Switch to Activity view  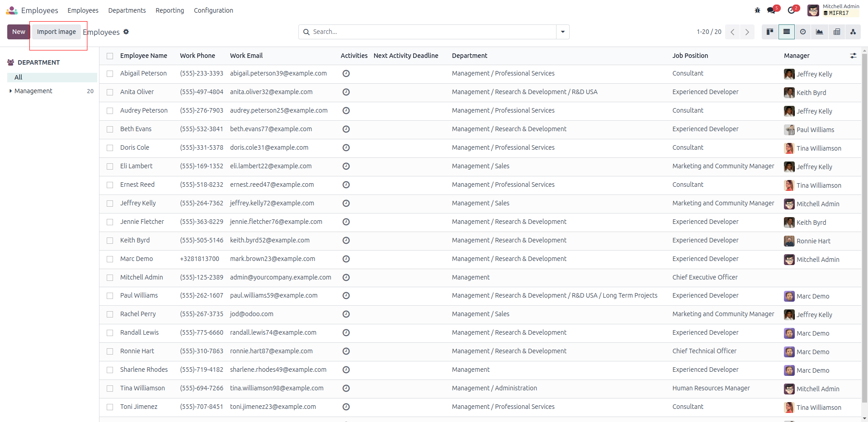[x=803, y=32]
